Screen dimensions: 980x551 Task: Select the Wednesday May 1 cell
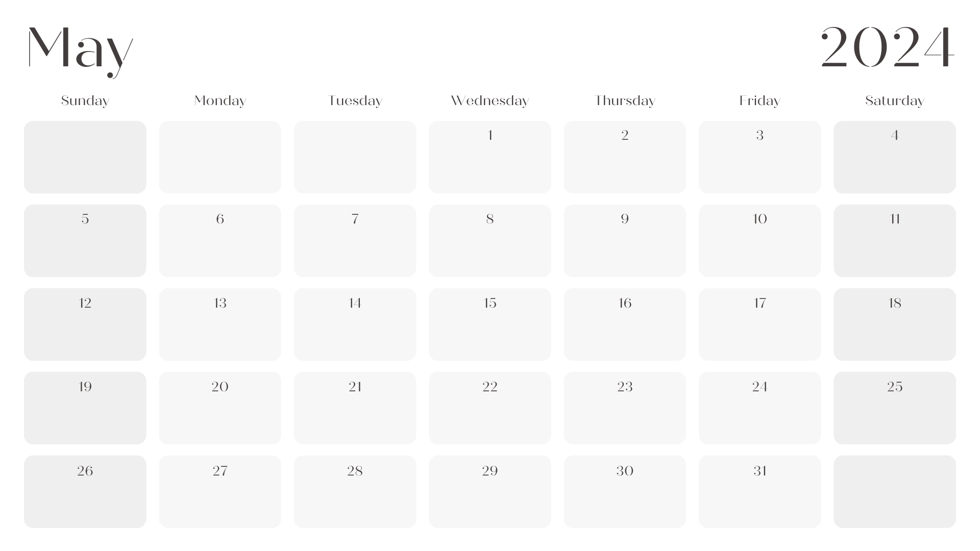coord(490,157)
